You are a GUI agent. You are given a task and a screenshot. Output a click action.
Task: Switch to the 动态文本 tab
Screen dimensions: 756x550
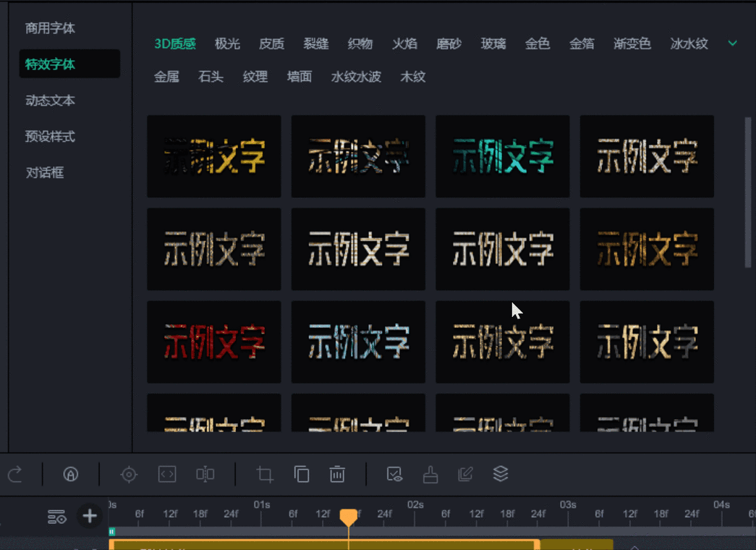(x=50, y=101)
